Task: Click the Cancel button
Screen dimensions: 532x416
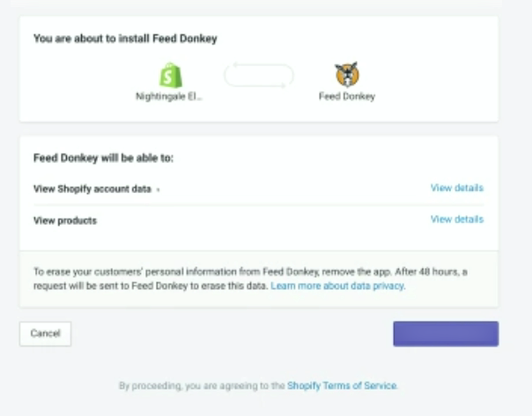Action: [x=46, y=334]
